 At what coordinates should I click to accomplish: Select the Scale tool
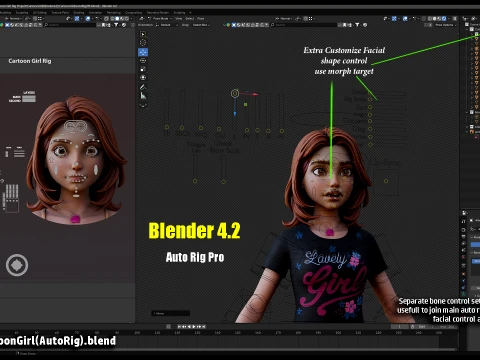click(143, 69)
